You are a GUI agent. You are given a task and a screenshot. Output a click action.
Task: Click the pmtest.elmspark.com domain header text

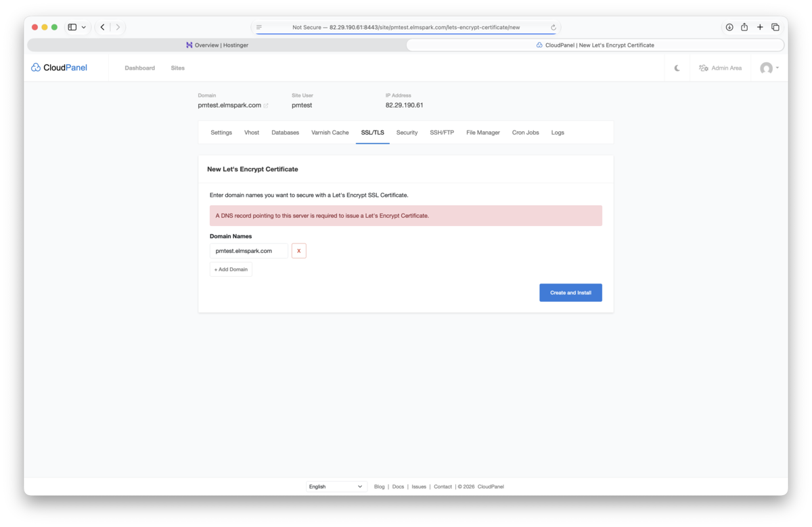[229, 106]
